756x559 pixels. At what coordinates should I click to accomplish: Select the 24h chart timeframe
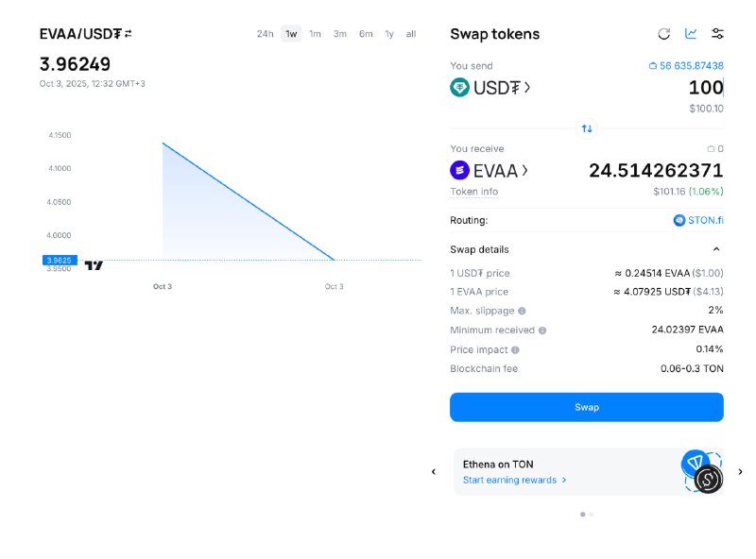(x=265, y=34)
